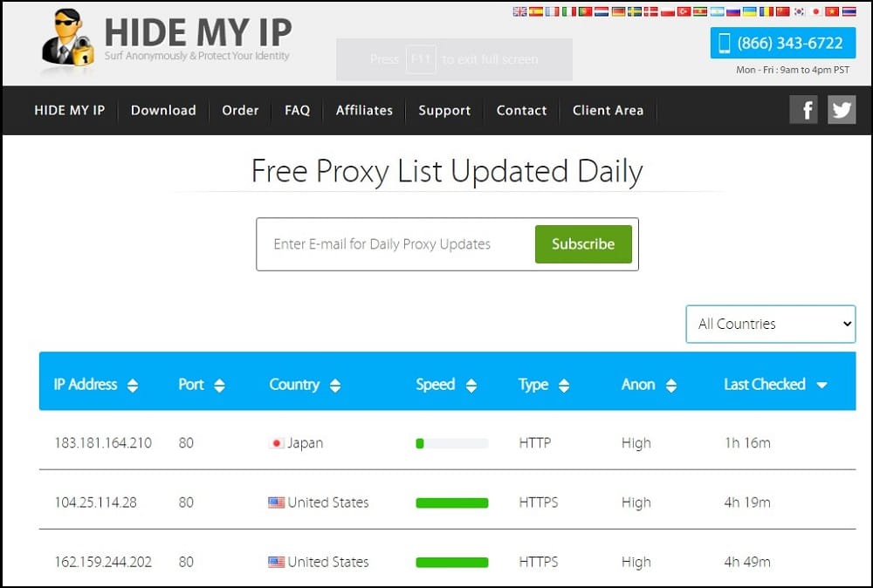Sort table using the Country sort arrows
The width and height of the screenshot is (873, 588).
334,385
